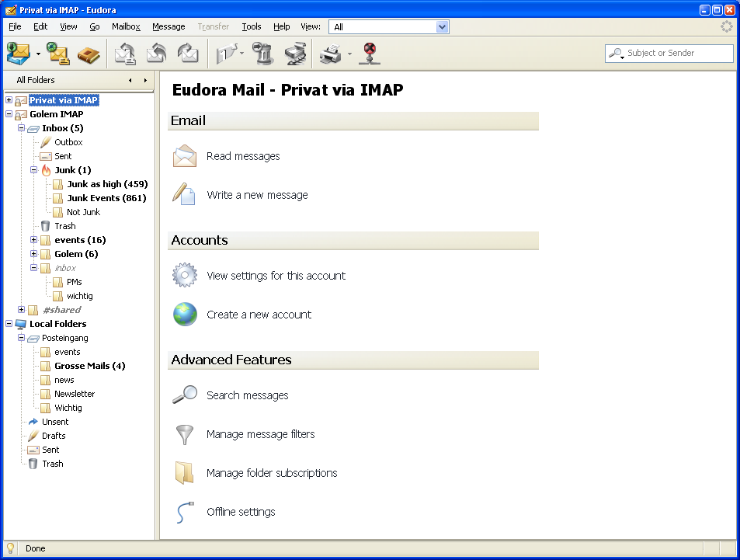Click the Subject or Sender search field
Screen dimensions: 740x560
[677, 54]
